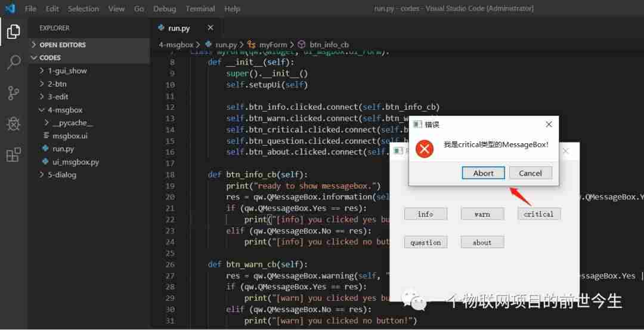Image resolution: width=644 pixels, height=330 pixels.
Task: Click the warn button in form window
Action: pos(482,214)
